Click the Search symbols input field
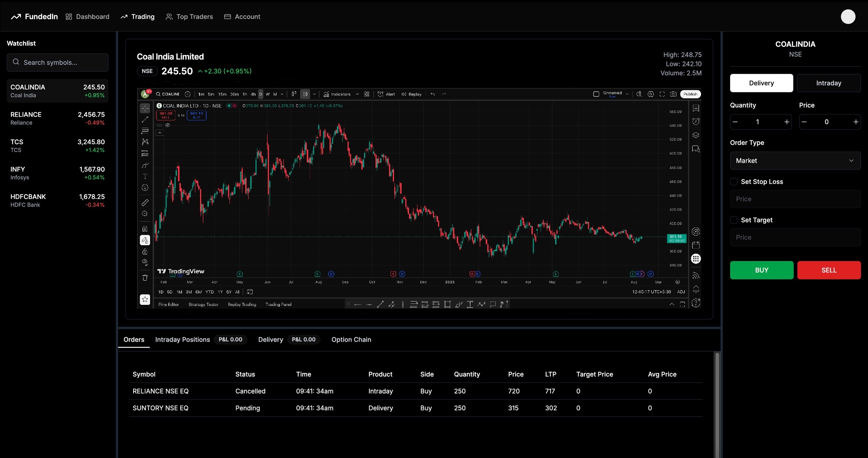868x458 pixels. pos(57,62)
